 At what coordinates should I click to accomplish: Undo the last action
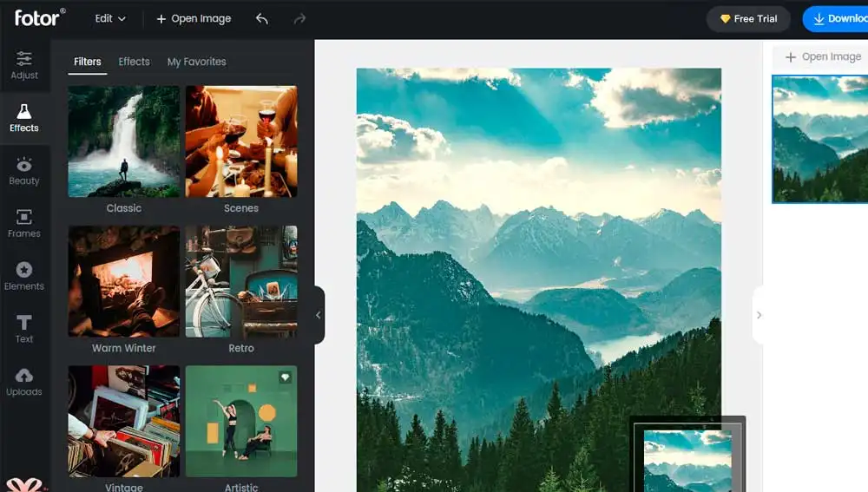(262, 19)
